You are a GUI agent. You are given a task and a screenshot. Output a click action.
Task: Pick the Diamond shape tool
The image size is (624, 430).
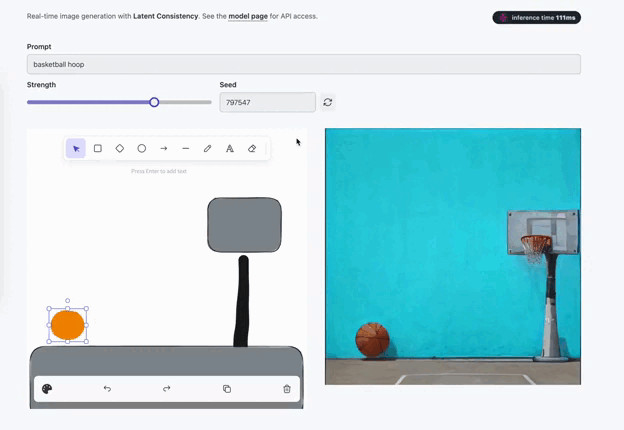point(120,149)
